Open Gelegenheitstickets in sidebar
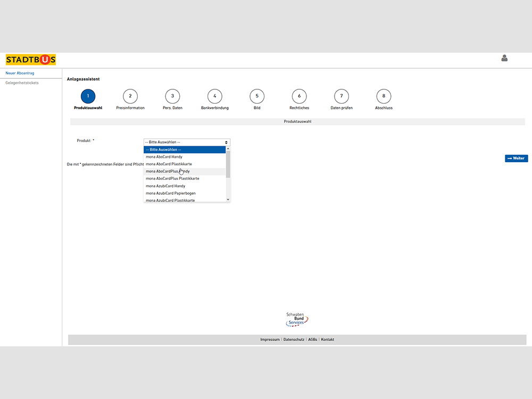 click(22, 83)
